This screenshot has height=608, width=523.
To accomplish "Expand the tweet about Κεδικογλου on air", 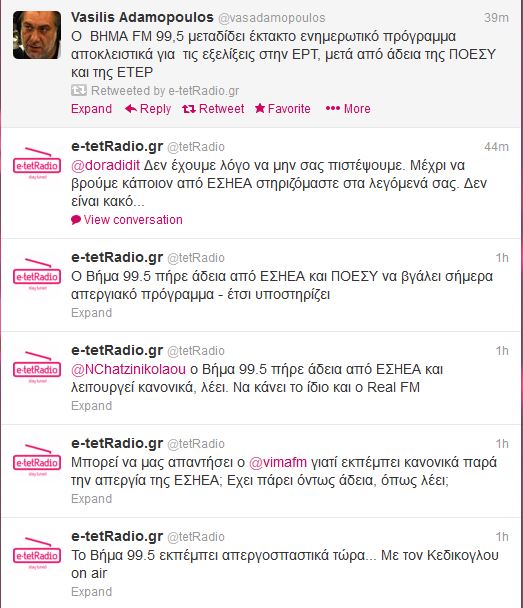I will 91,592.
